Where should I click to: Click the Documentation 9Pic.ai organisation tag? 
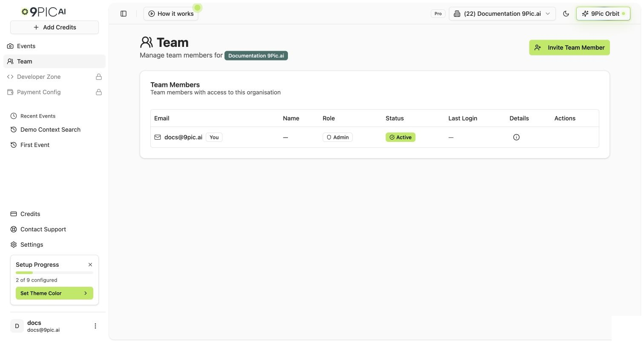point(256,55)
